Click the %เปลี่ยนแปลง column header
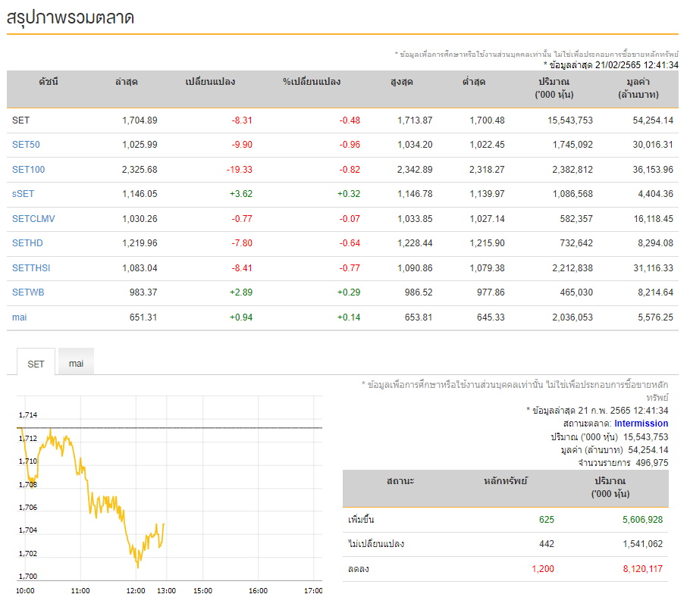Image resolution: width=690 pixels, height=616 pixels. (x=312, y=82)
